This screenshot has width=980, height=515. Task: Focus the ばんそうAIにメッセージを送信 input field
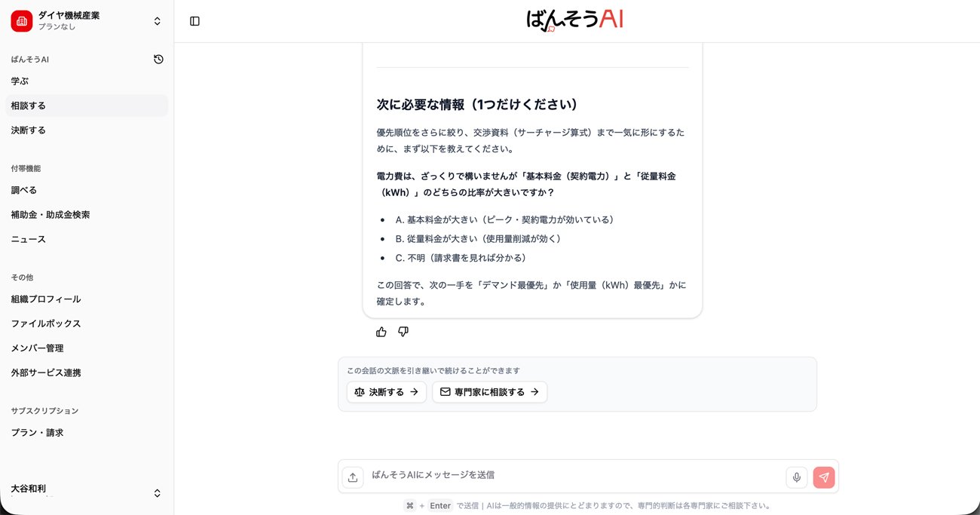(x=573, y=475)
